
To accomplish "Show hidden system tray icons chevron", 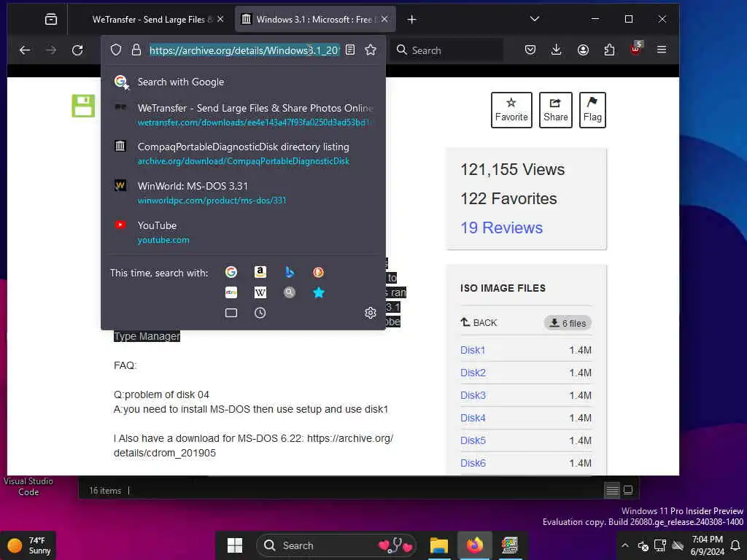I will tap(625, 545).
